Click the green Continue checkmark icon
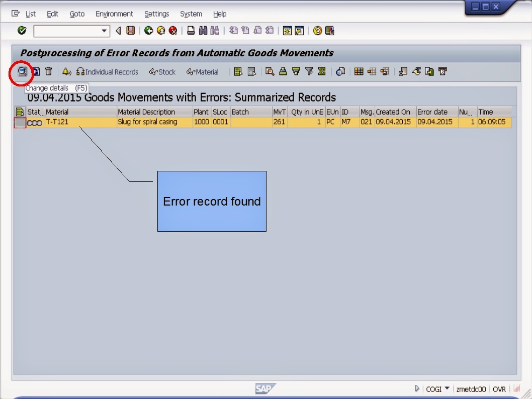The height and width of the screenshot is (399, 532). coord(22,31)
